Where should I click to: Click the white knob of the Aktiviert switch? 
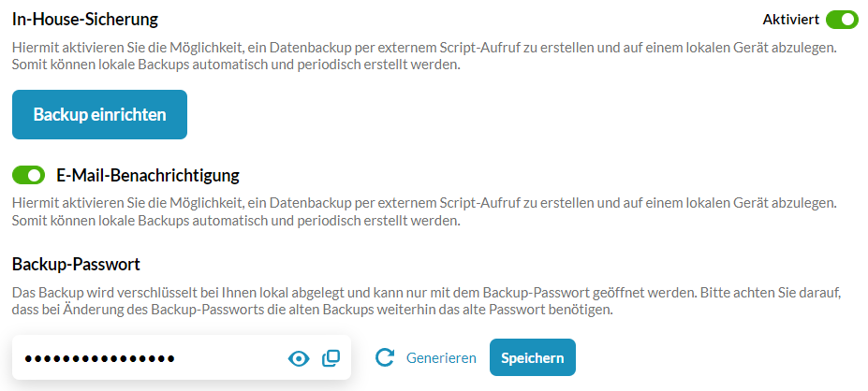tap(849, 20)
